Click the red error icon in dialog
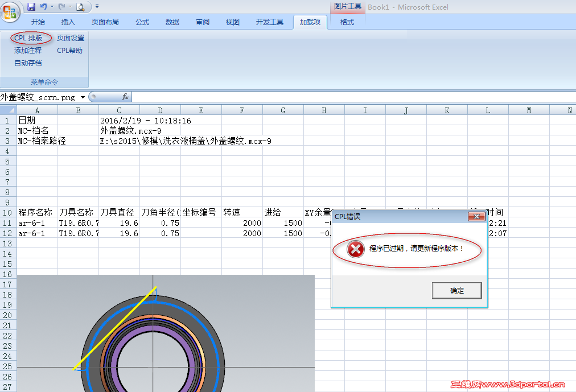This screenshot has width=576, height=392. (355, 249)
